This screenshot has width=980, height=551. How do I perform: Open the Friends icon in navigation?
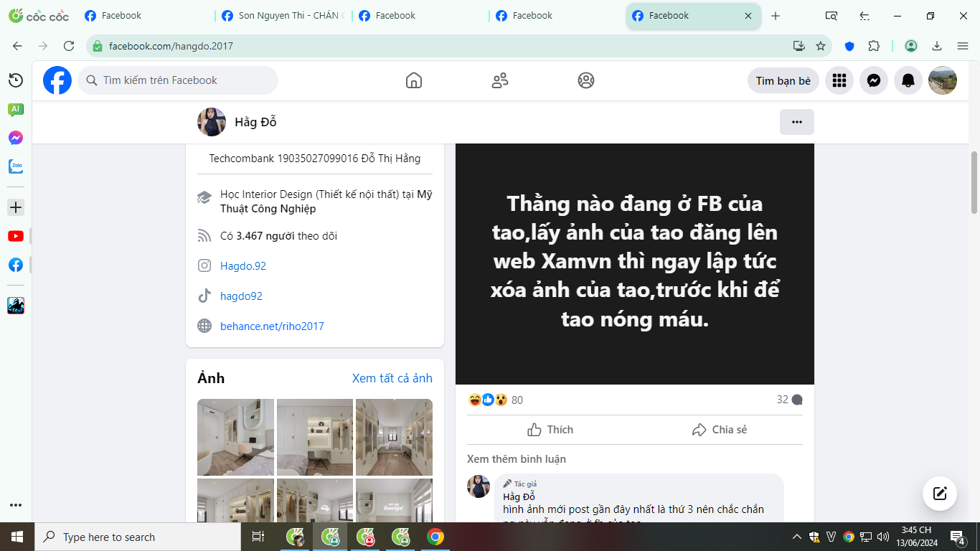click(x=500, y=80)
